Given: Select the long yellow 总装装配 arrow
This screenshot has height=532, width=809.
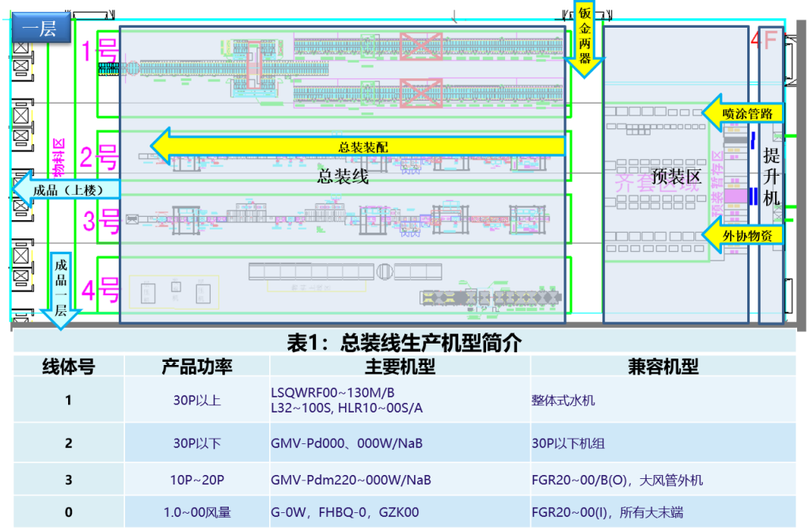Looking at the screenshot, I should [x=358, y=146].
